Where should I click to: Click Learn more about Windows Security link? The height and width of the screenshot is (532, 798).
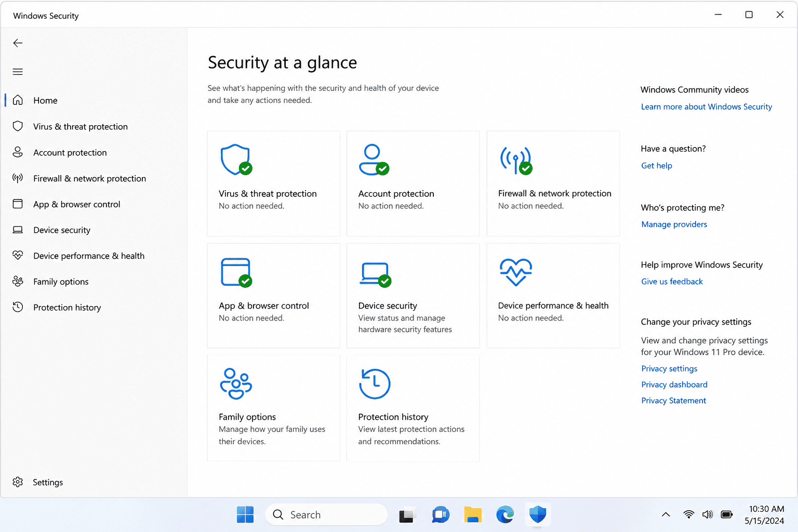click(707, 107)
